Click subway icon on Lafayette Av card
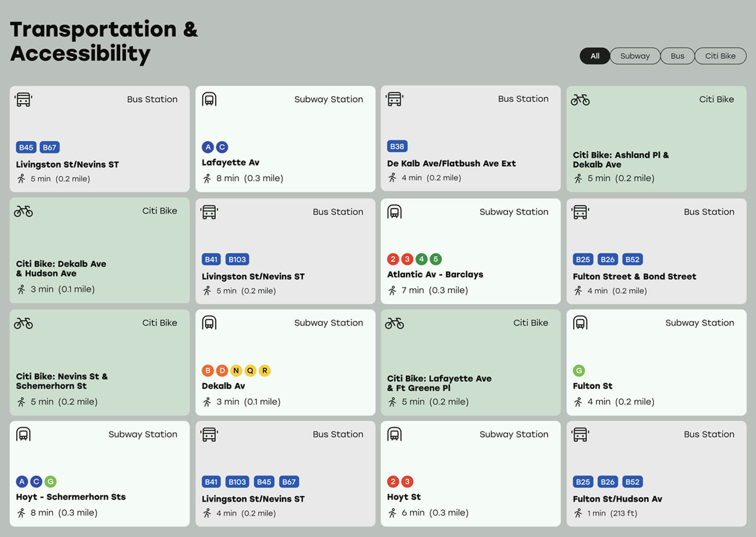This screenshot has width=756, height=537. click(209, 99)
